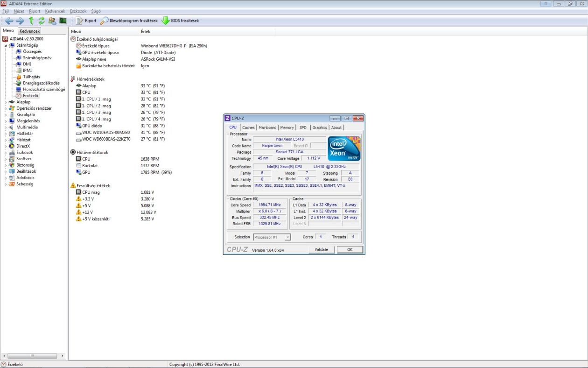The height and width of the screenshot is (368, 588).
Task: Click the green monitor icon in the toolbar
Action: pyautogui.click(x=63, y=21)
